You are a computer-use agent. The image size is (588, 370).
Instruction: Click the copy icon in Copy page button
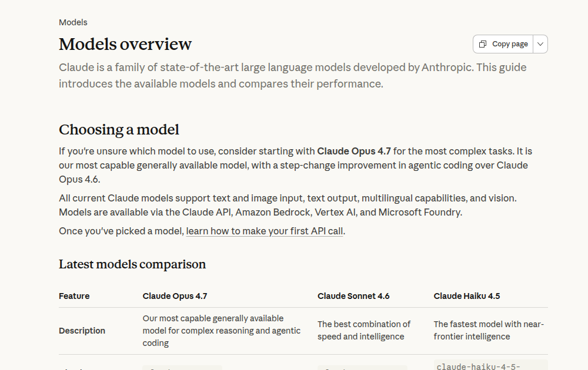click(x=483, y=44)
